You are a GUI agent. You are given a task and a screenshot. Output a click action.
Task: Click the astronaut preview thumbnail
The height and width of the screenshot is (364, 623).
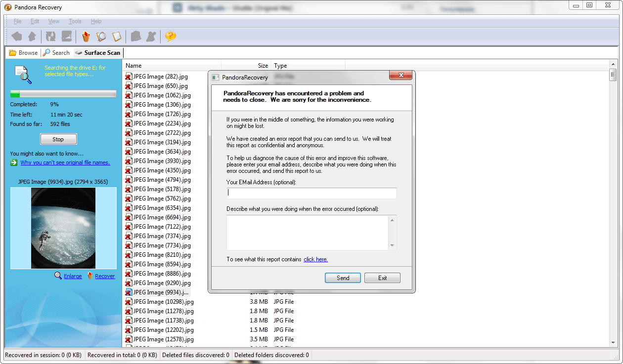[63, 228]
